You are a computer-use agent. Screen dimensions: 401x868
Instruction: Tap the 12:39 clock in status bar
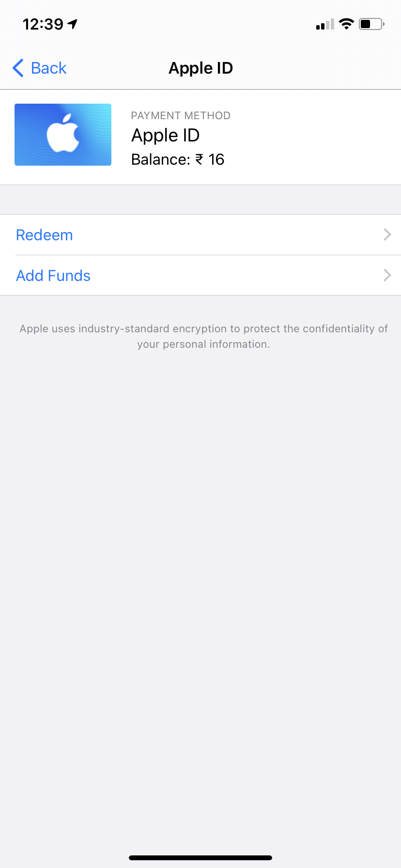(43, 24)
